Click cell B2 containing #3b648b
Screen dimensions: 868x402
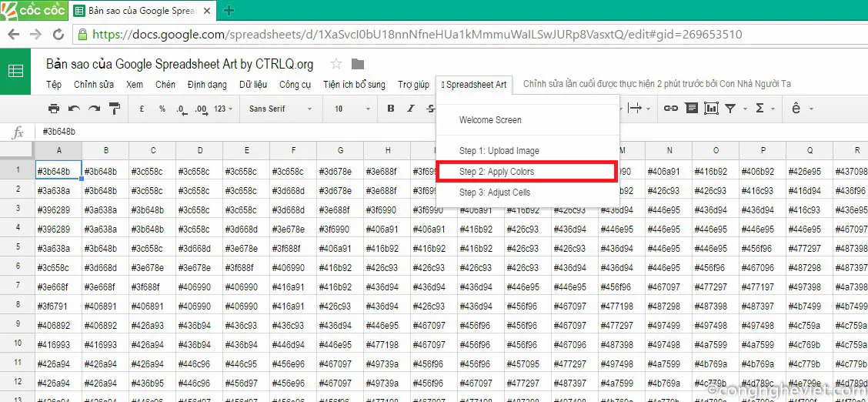(105, 190)
